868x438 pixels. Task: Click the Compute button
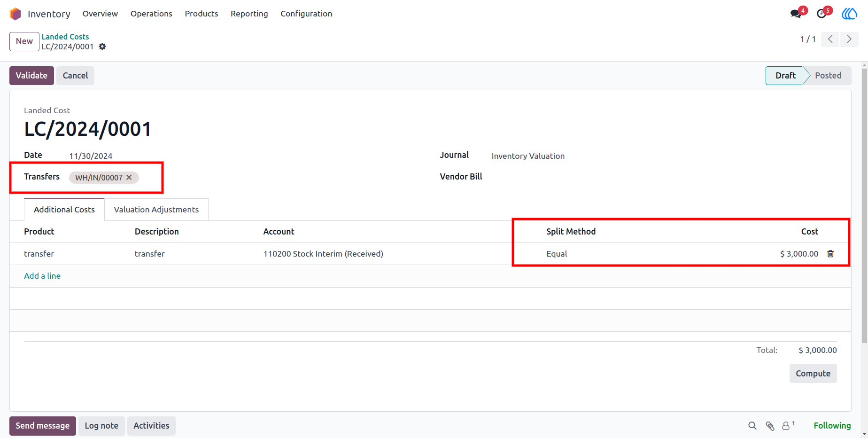point(813,374)
